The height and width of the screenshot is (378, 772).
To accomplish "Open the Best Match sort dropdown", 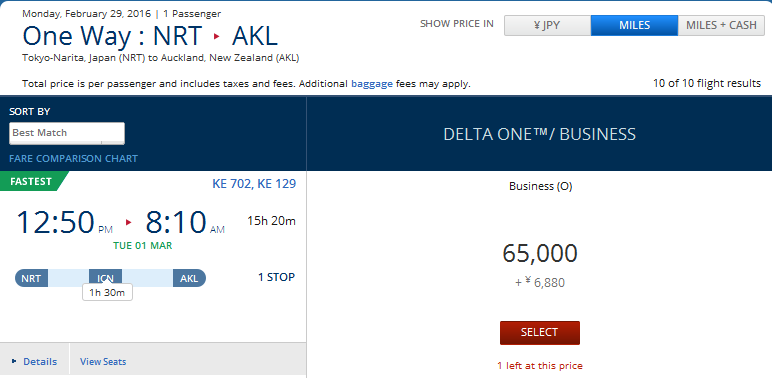I will 67,133.
